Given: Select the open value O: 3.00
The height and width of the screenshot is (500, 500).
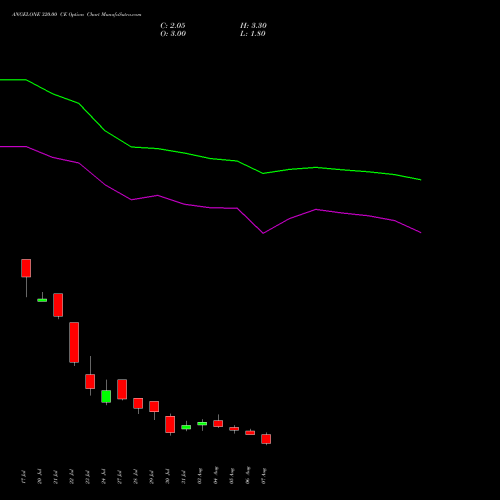Looking at the screenshot, I should (x=173, y=34).
